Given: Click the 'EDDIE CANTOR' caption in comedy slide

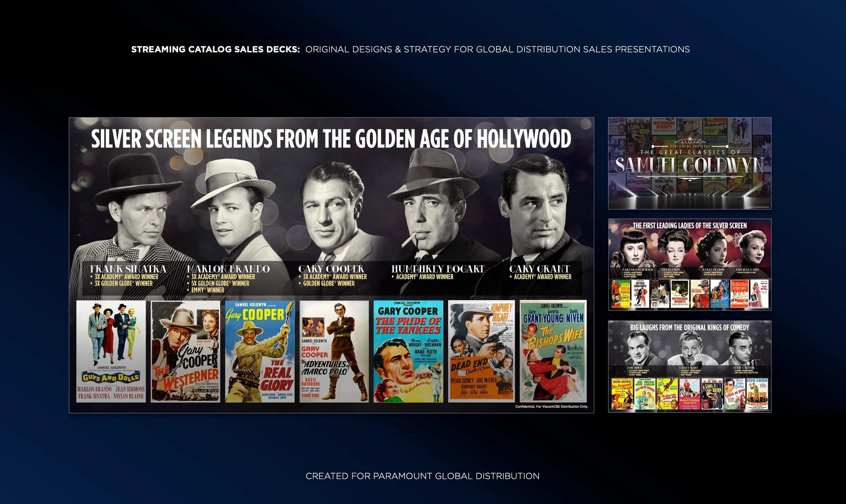Looking at the screenshot, I should [x=744, y=368].
